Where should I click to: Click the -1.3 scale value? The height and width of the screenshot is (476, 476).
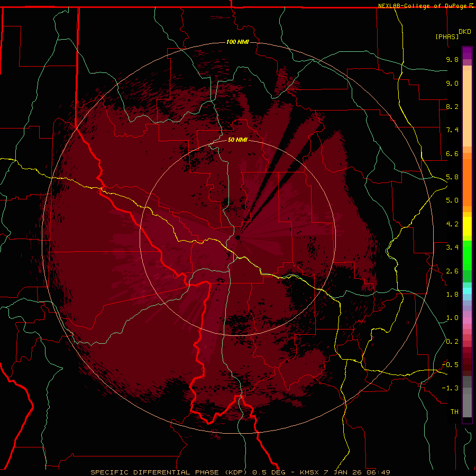[x=450, y=388]
